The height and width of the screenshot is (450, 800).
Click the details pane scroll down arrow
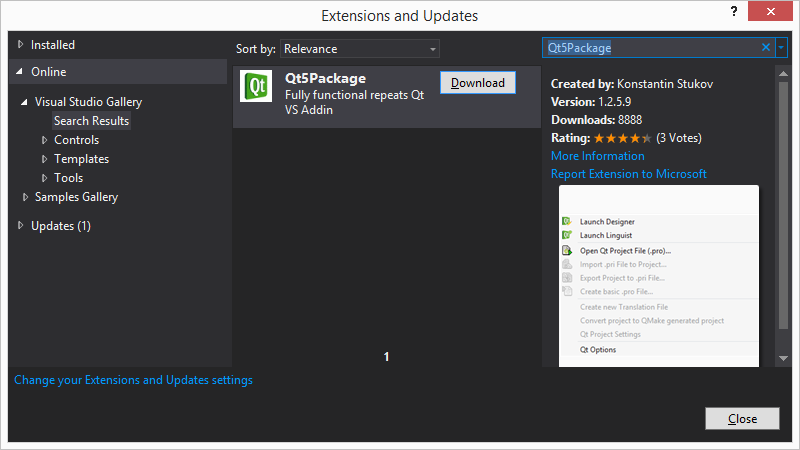coord(783,358)
